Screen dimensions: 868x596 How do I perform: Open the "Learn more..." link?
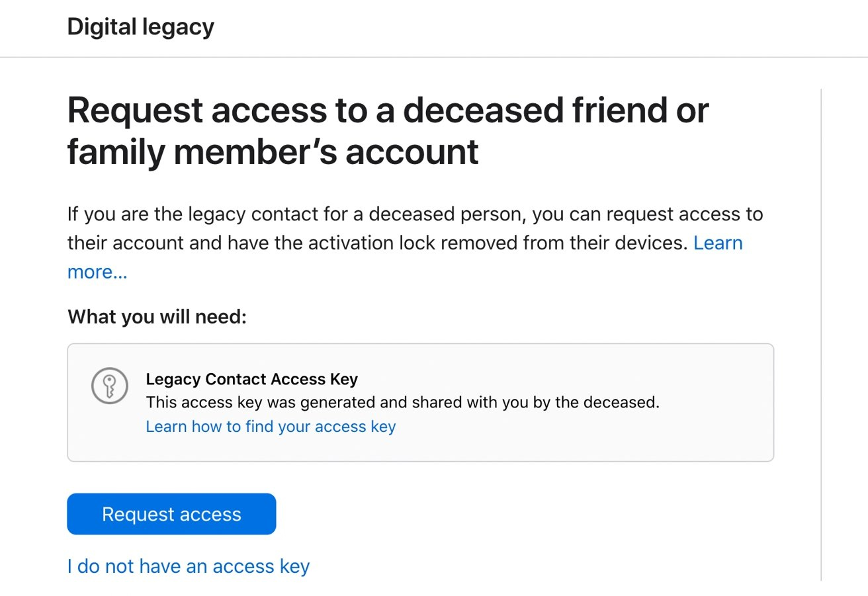click(x=97, y=272)
